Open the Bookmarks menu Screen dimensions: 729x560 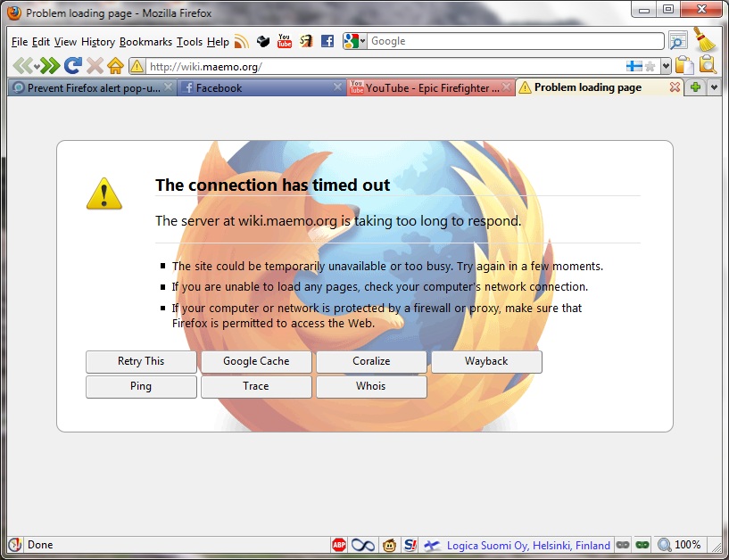tap(145, 42)
